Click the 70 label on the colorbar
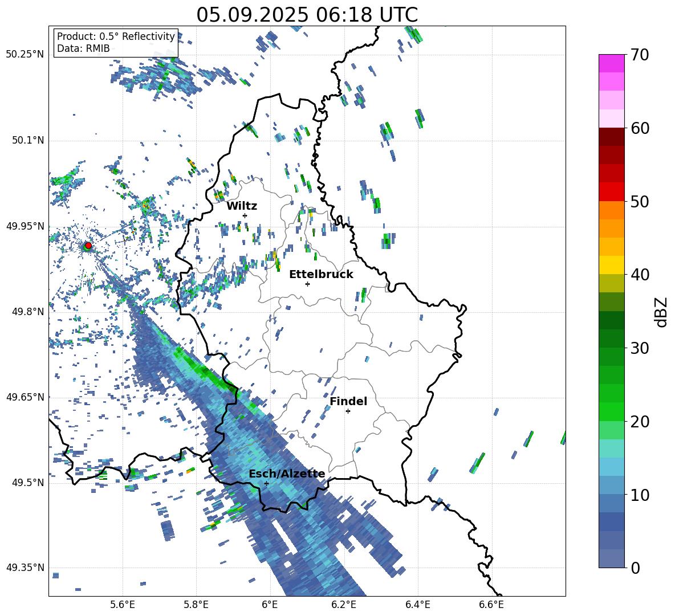The height and width of the screenshot is (616, 675). [639, 55]
